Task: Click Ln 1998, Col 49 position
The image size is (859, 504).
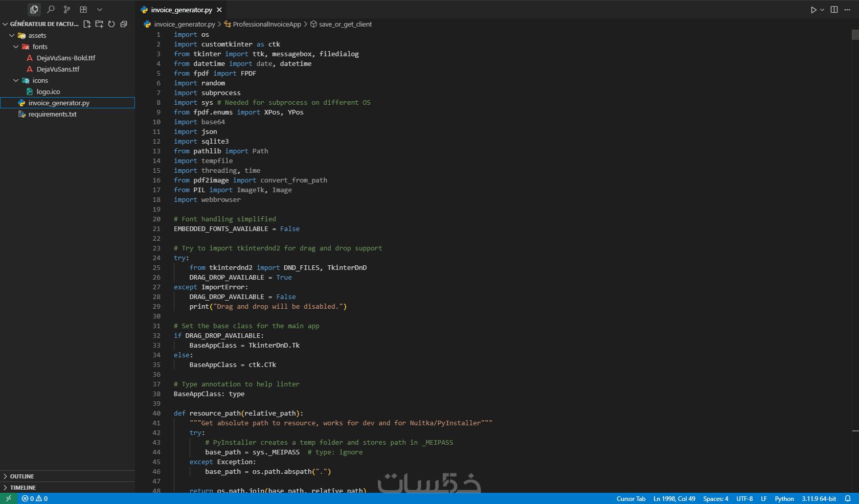Action: click(x=674, y=498)
